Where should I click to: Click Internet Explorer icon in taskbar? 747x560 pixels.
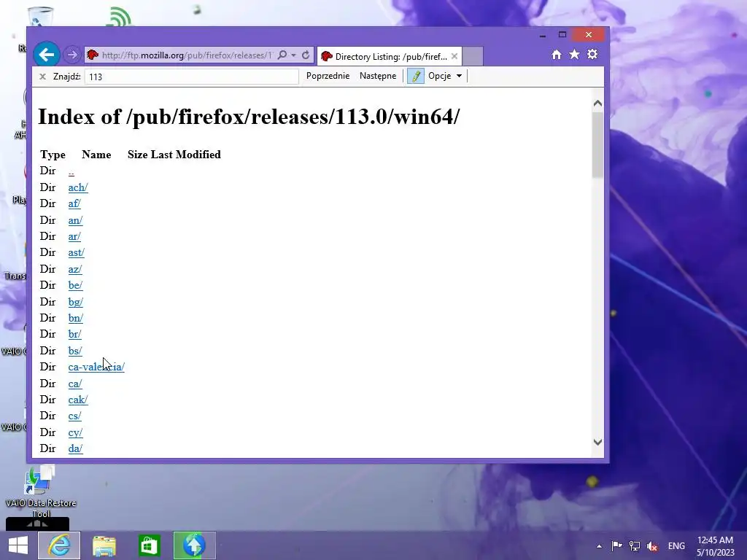click(x=59, y=545)
